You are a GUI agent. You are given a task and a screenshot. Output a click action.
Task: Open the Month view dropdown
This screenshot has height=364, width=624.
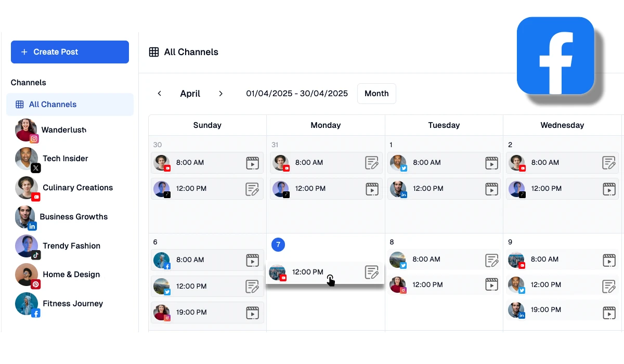(x=376, y=94)
